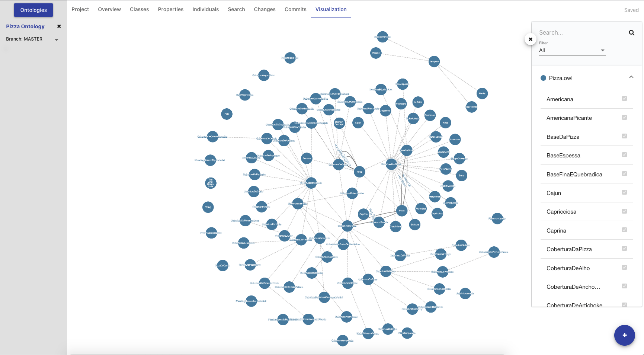Screen dimensions: 644x355
Task: Click the search magnifier icon
Action: (631, 33)
